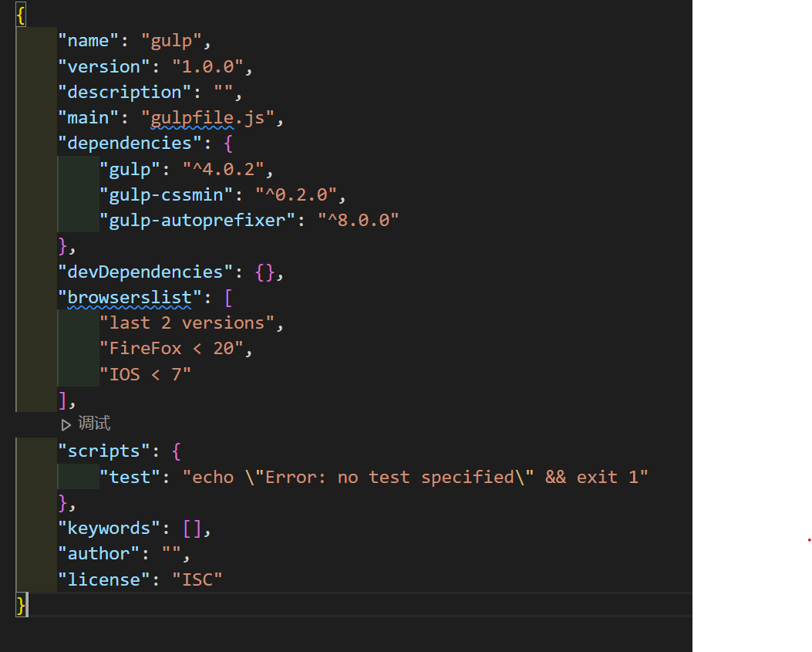Click the "test" script key
Viewport: 812px width, 652px height.
click(x=130, y=478)
